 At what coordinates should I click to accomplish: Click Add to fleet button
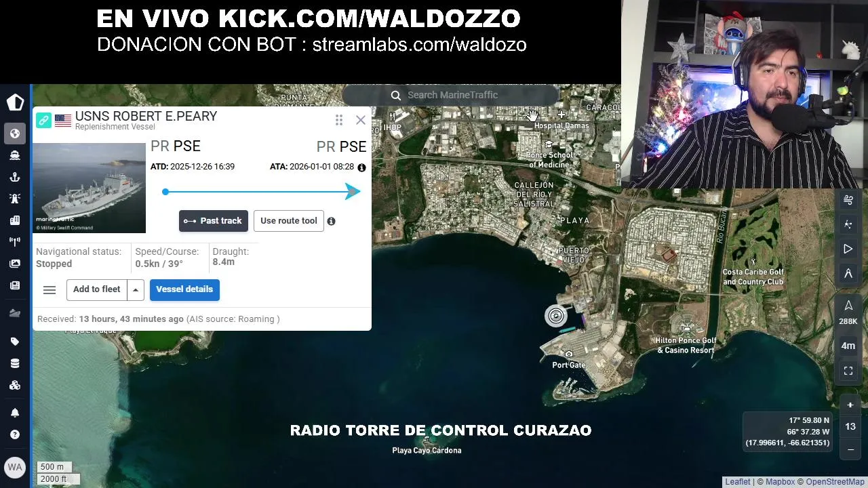97,289
